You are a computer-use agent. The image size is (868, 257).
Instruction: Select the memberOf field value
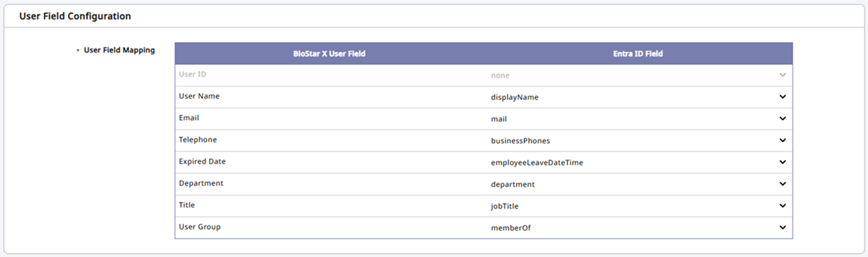click(x=511, y=228)
